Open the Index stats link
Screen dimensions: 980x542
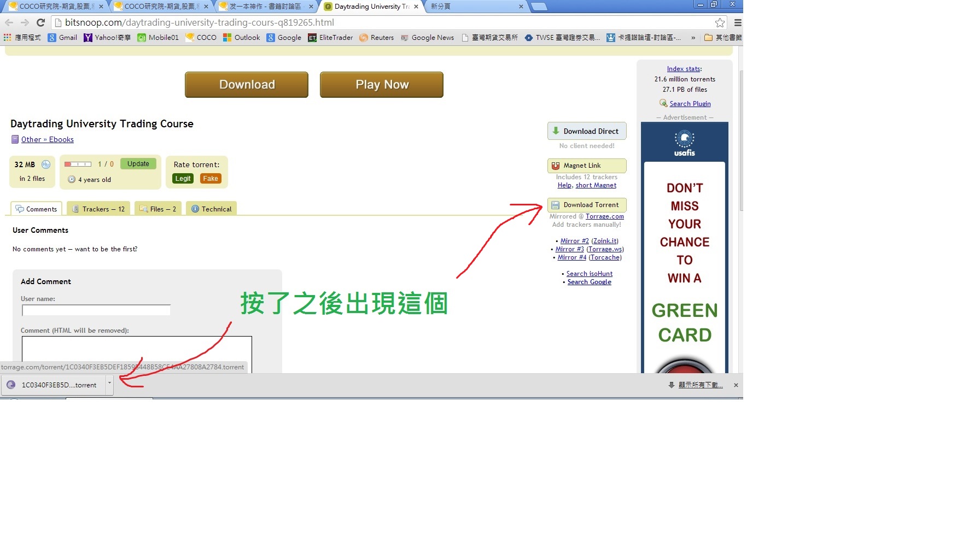pyautogui.click(x=684, y=69)
